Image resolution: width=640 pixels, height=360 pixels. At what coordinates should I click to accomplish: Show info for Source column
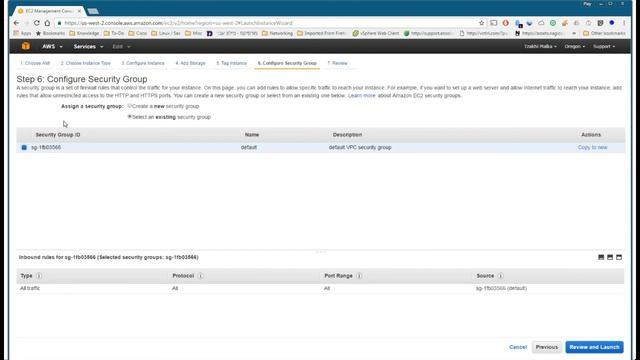(500, 276)
